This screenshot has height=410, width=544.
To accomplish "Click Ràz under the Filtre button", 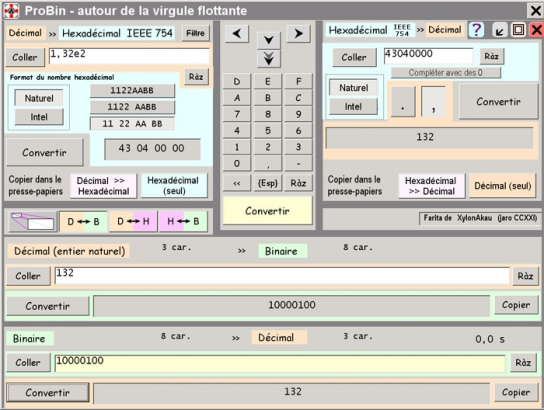I will 196,77.
